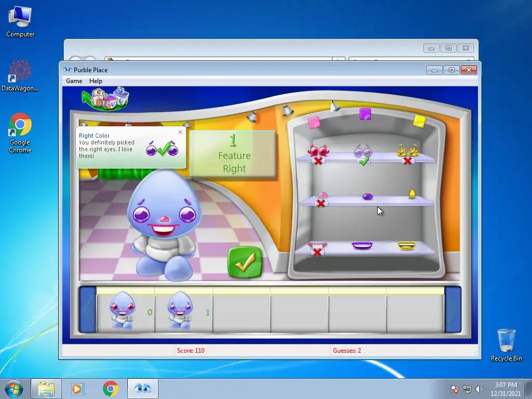Choose the purple mouth on bottom shelf
532x399 pixels.
click(x=362, y=246)
